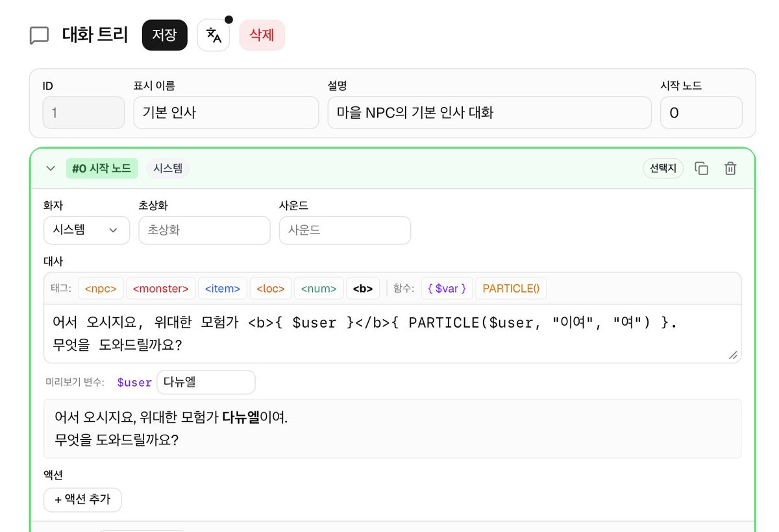This screenshot has height=532, width=779.
Task: Click the #0 시작 노드 green badge
Action: pyautogui.click(x=101, y=169)
